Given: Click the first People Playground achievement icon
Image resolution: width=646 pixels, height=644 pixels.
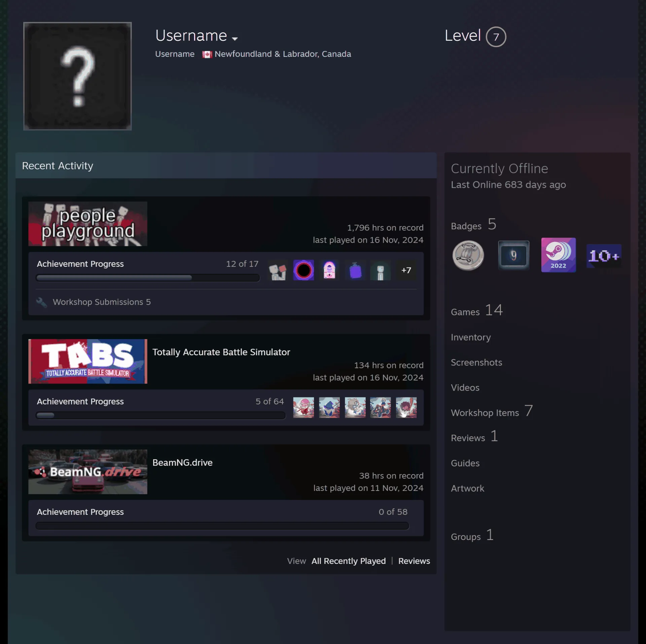Looking at the screenshot, I should [278, 270].
